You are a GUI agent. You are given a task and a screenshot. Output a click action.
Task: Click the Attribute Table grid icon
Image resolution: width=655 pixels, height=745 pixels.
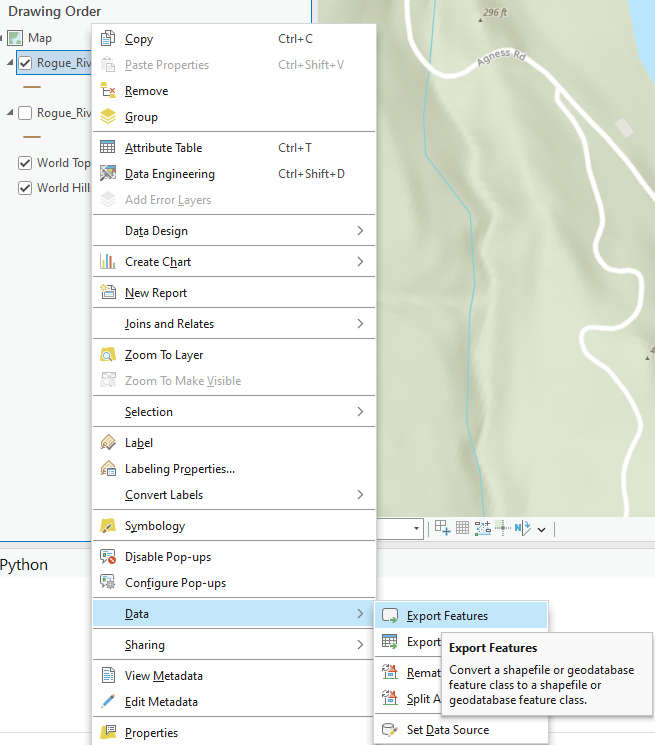(108, 148)
